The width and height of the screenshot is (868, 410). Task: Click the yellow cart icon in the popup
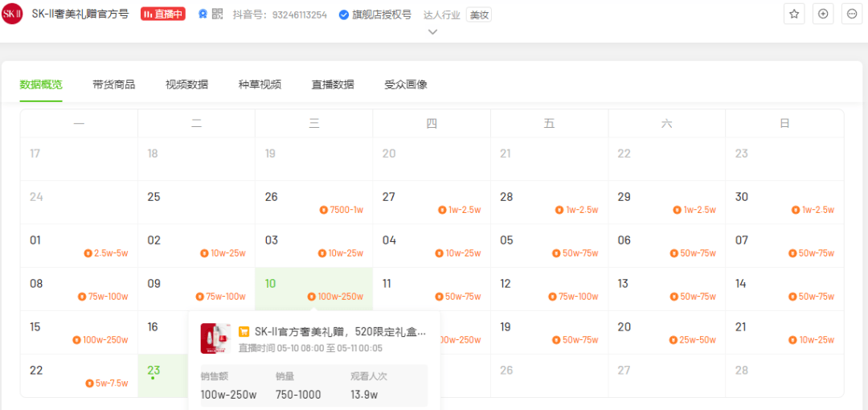point(244,332)
